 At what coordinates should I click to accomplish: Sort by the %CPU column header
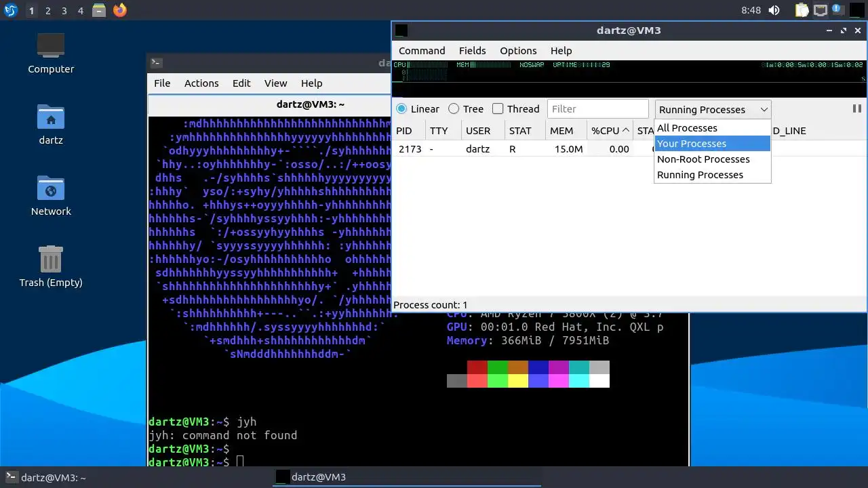click(x=610, y=131)
